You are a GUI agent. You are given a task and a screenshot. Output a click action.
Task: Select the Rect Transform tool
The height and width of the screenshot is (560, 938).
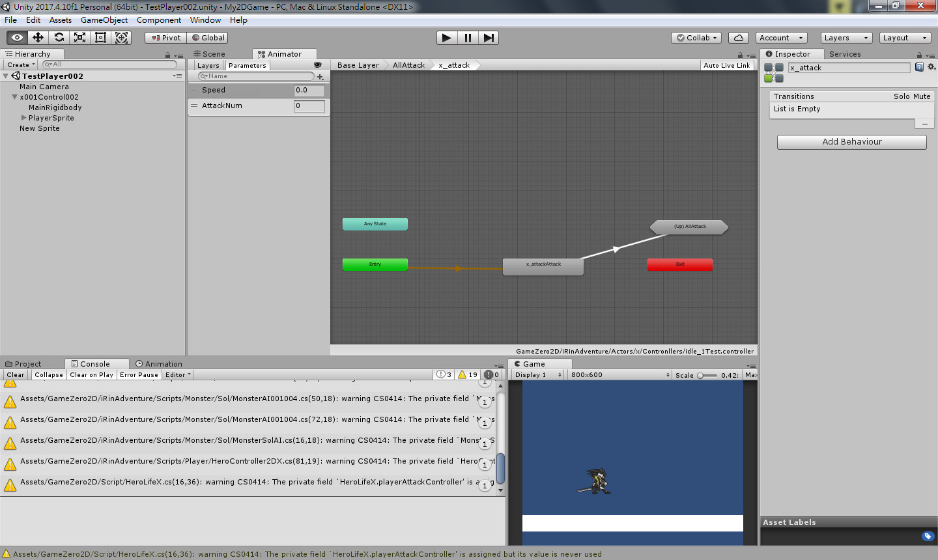(x=100, y=37)
